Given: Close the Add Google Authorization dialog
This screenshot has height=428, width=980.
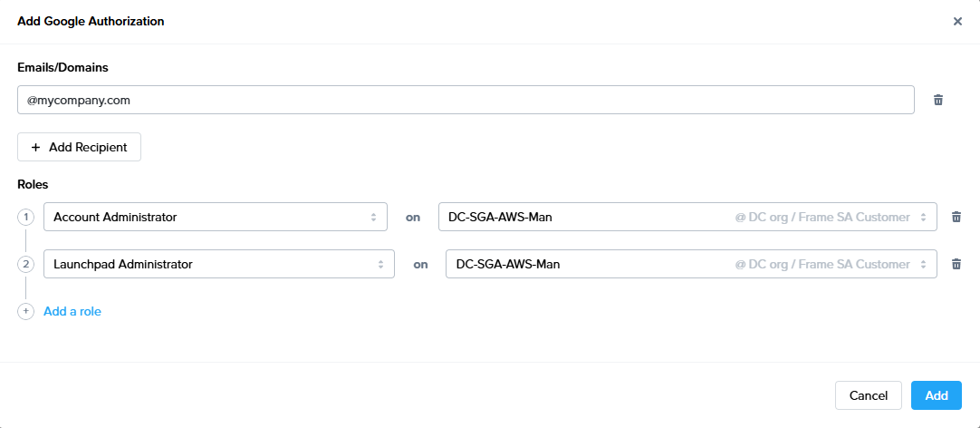Looking at the screenshot, I should [x=957, y=21].
